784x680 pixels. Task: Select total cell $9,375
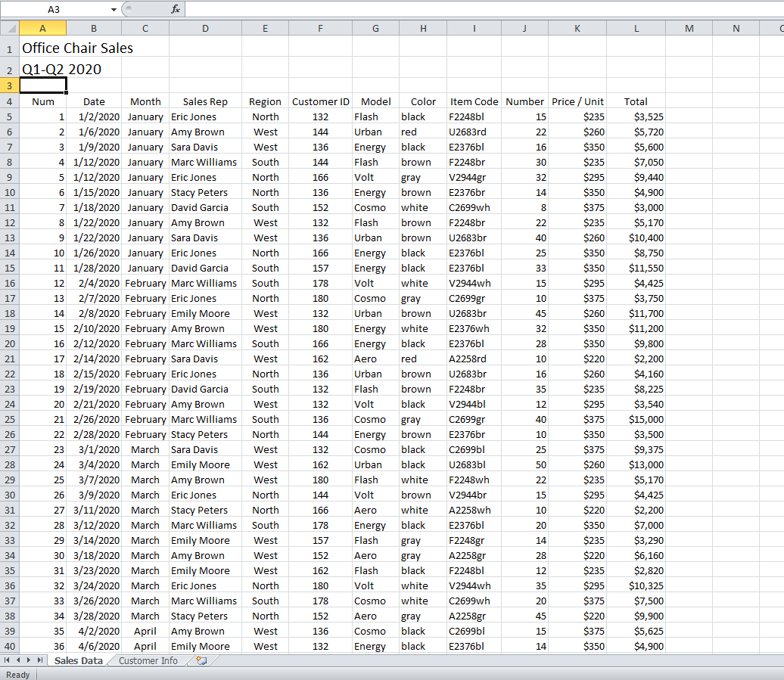(x=636, y=449)
